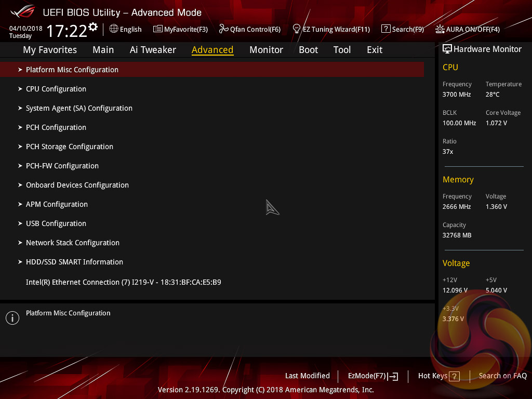
Task: Expand PCH Storage Configuration arrow
Action: pos(20,147)
